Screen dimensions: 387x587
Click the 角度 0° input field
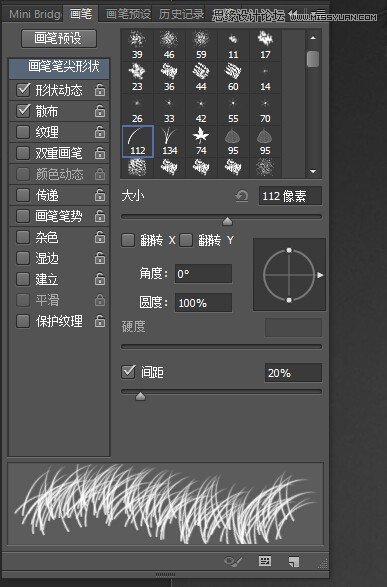pos(204,274)
